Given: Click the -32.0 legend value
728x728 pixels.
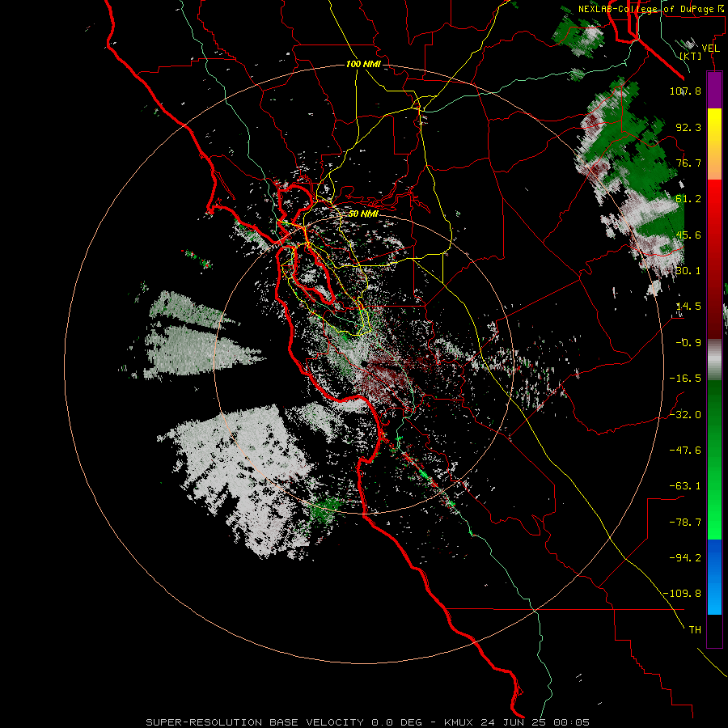Looking at the screenshot, I should tap(685, 415).
